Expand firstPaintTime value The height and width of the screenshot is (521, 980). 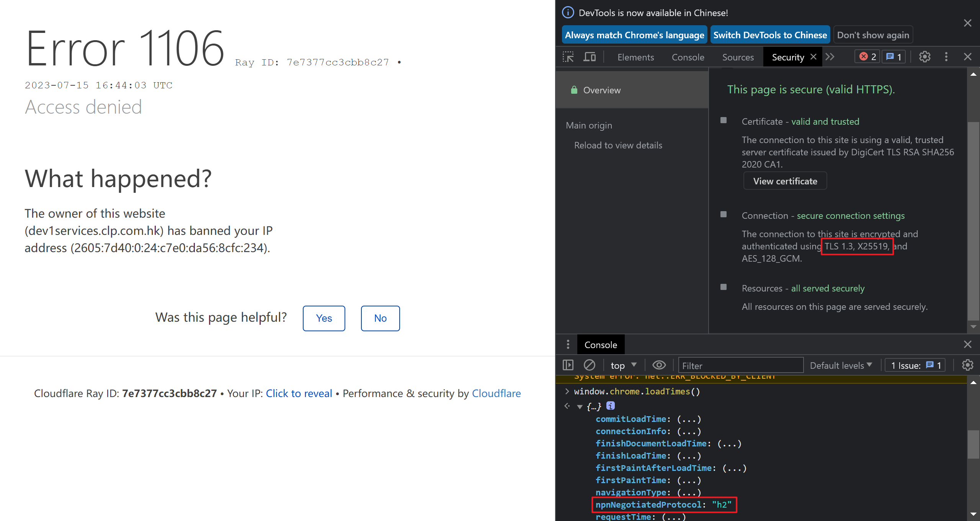pos(689,480)
